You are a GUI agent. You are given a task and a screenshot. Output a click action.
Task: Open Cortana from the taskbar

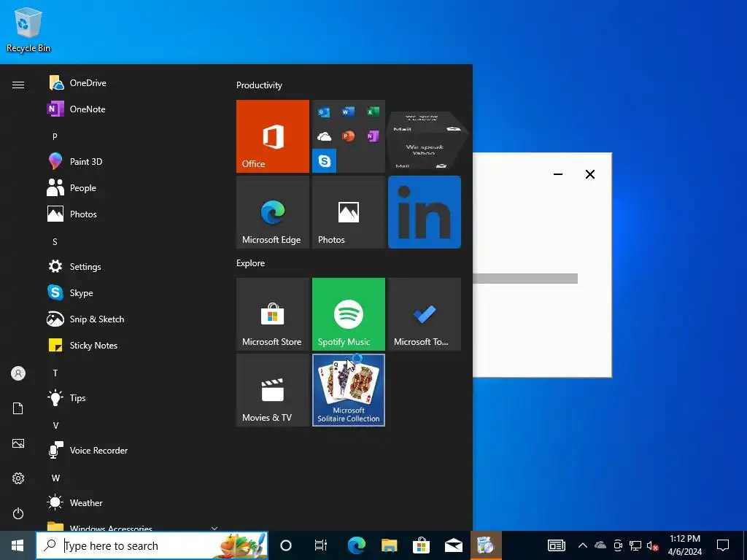click(286, 545)
